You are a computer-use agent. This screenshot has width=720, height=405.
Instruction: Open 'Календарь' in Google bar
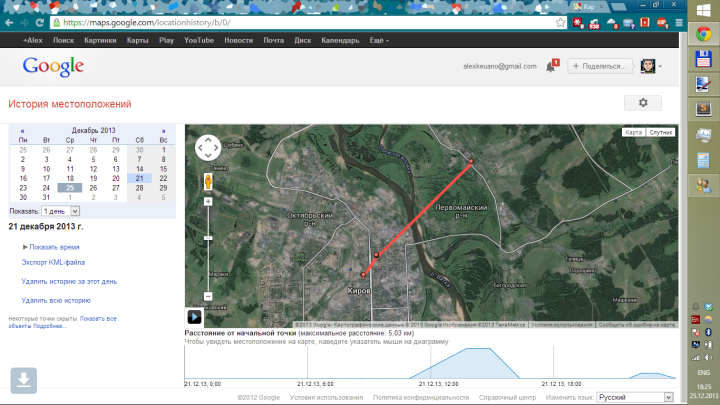click(x=340, y=40)
